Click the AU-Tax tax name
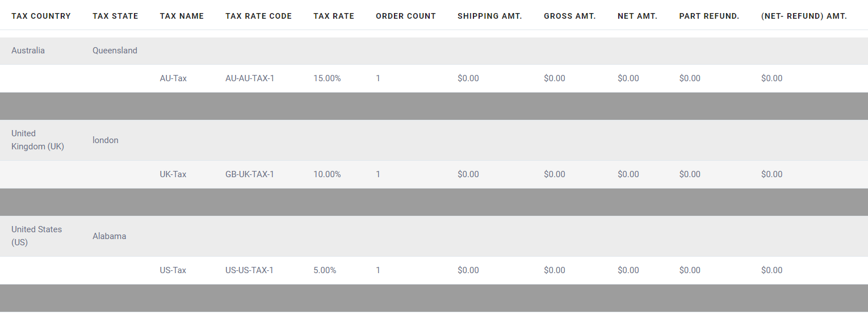Image resolution: width=868 pixels, height=318 pixels. [173, 78]
